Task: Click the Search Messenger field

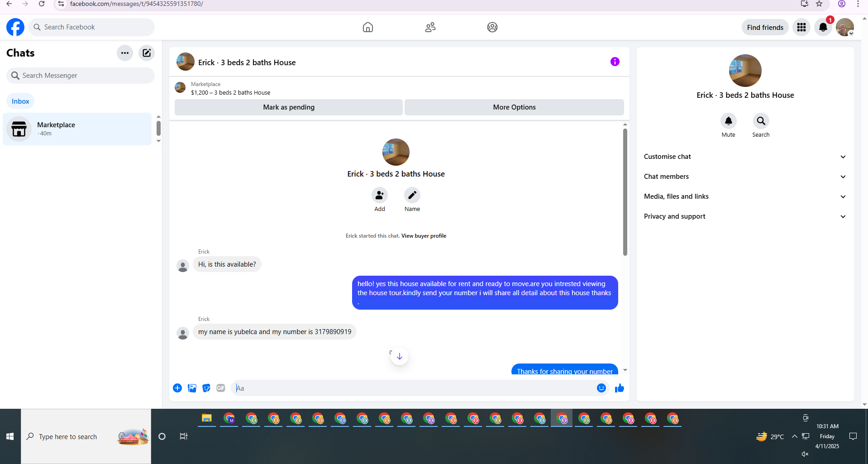Action: (x=81, y=76)
